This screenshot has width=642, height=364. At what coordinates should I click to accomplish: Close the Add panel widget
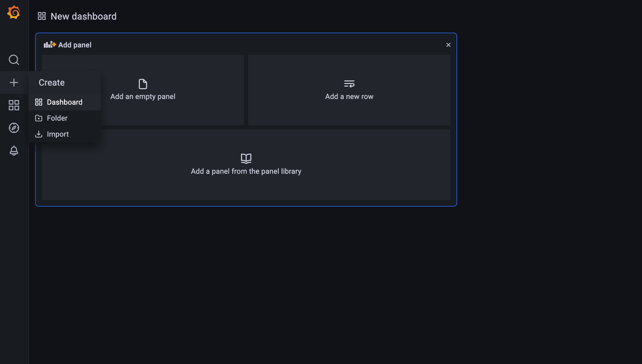[448, 45]
